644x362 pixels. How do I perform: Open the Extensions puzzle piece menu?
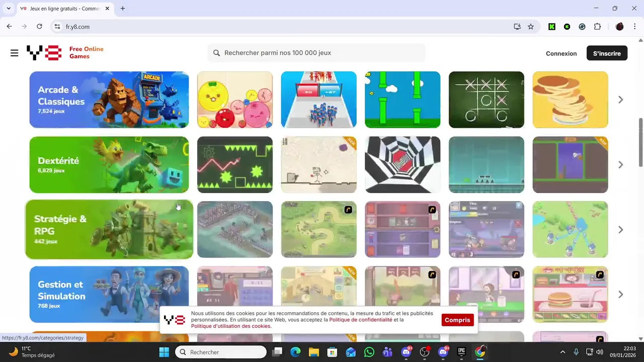click(598, 27)
